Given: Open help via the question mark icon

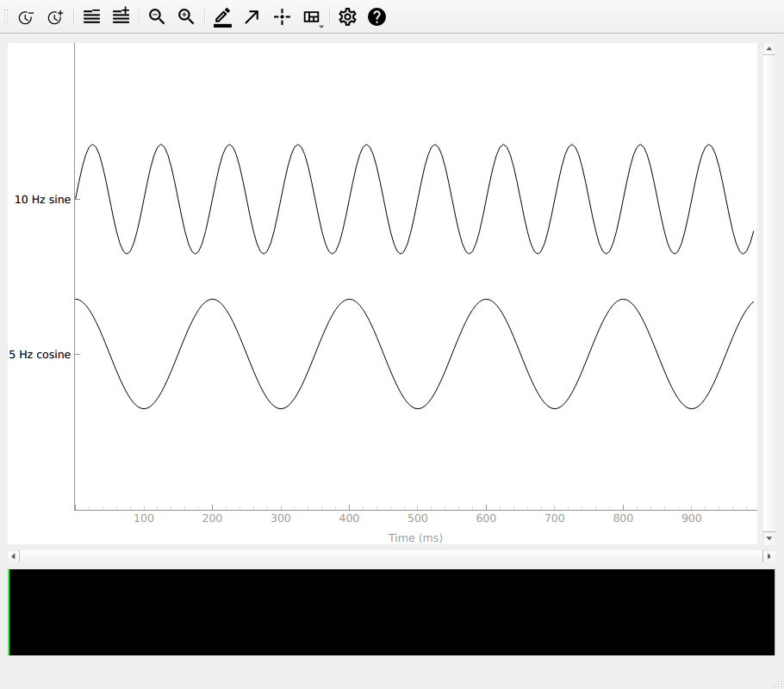Looking at the screenshot, I should (x=376, y=16).
